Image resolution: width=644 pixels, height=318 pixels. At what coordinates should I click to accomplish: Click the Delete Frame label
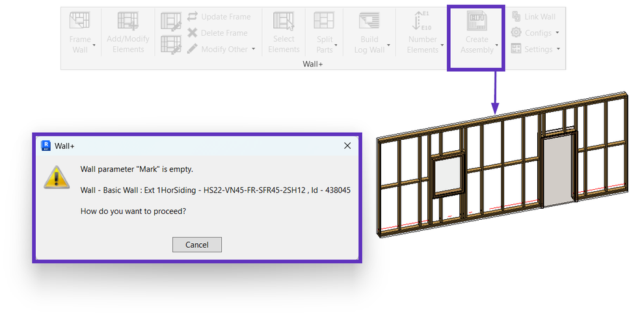tap(224, 33)
